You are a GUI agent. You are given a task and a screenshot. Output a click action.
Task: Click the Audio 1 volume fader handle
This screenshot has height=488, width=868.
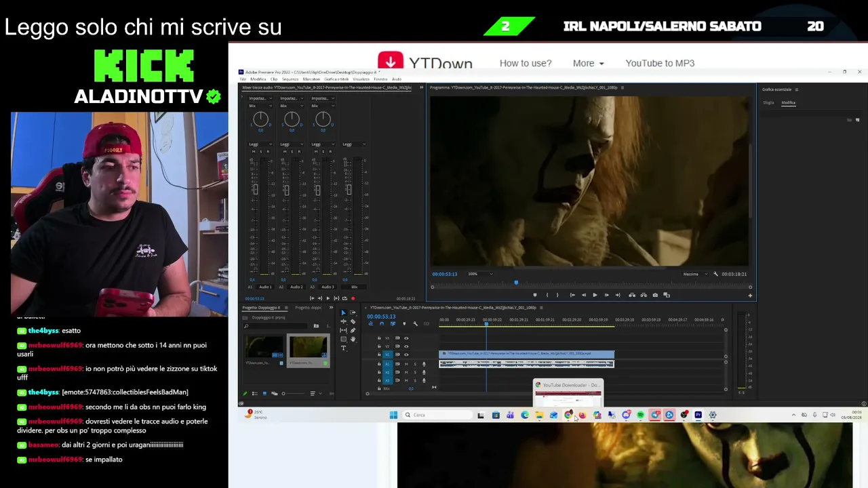click(255, 190)
